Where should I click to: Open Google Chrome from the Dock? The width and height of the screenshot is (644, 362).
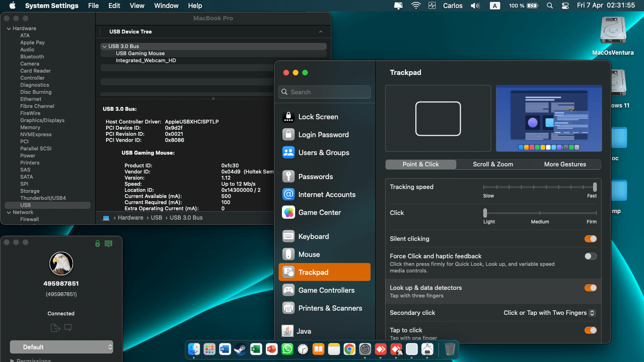point(349,349)
